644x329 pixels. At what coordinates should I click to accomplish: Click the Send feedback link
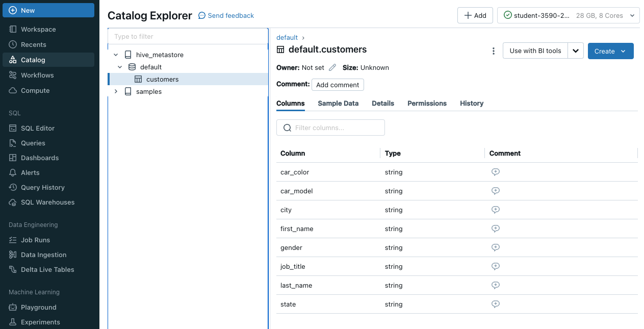[x=226, y=16]
